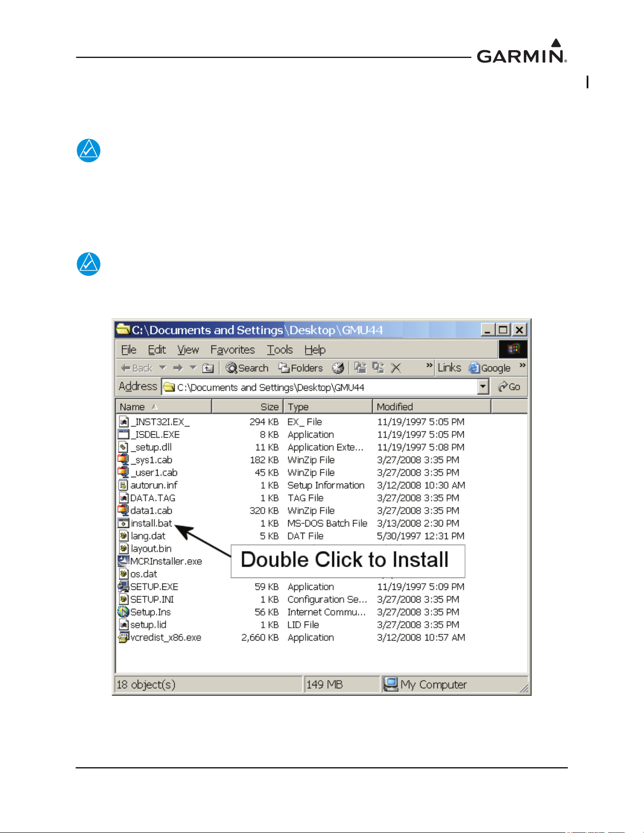Screen dimensions: 644x833
Task: Open the Back history dropdown arrow
Action: click(x=162, y=368)
